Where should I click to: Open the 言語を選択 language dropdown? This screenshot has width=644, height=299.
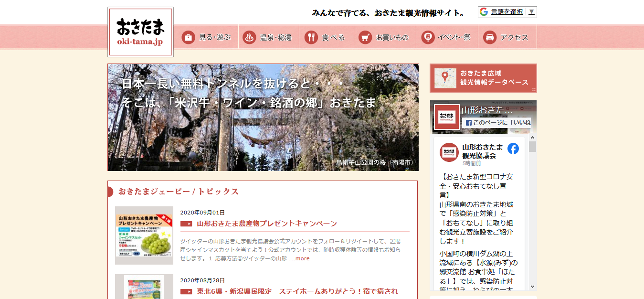click(507, 12)
